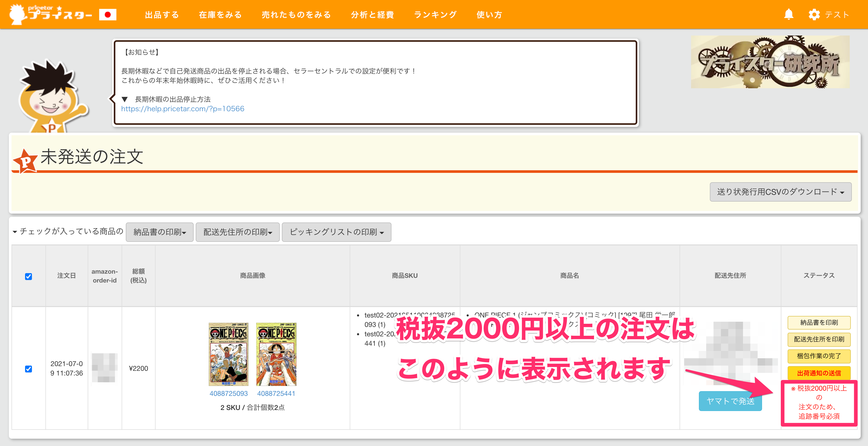This screenshot has width=868, height=446.
Task: Expand the 納品書の印刷 dropdown
Action: 160,232
